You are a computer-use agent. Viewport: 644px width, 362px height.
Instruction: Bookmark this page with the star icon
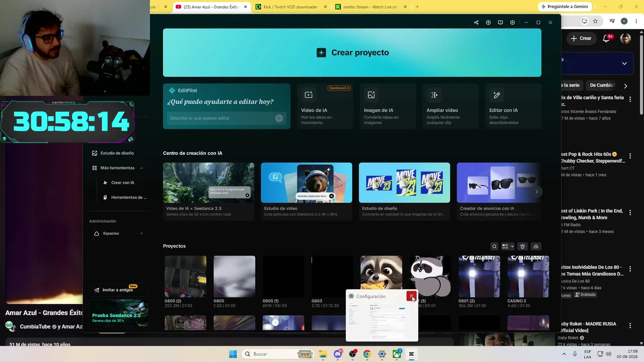595,21
